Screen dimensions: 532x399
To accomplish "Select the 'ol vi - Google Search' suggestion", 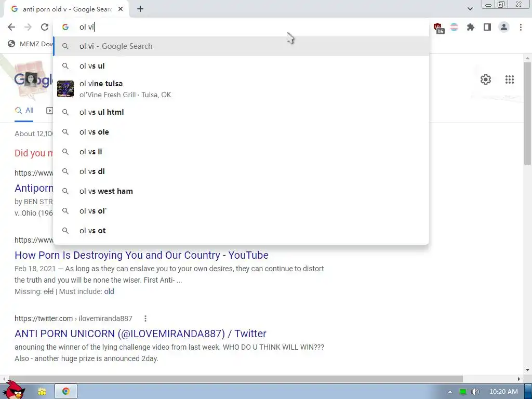I will pyautogui.click(x=241, y=46).
